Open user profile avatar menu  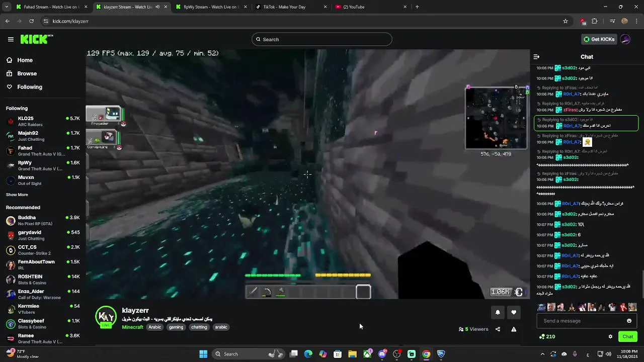point(625,39)
